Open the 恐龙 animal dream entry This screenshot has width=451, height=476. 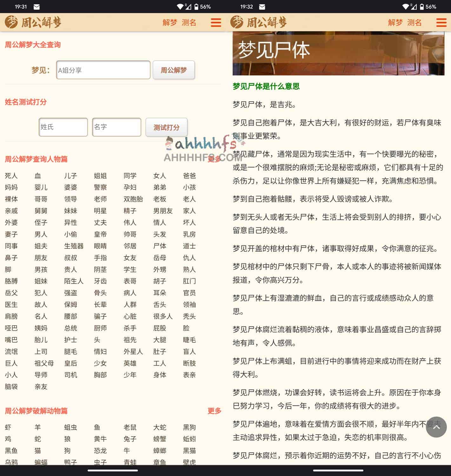(x=100, y=451)
